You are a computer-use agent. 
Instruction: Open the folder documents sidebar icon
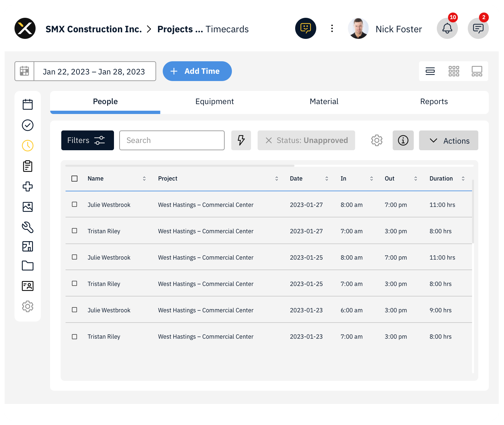click(28, 266)
